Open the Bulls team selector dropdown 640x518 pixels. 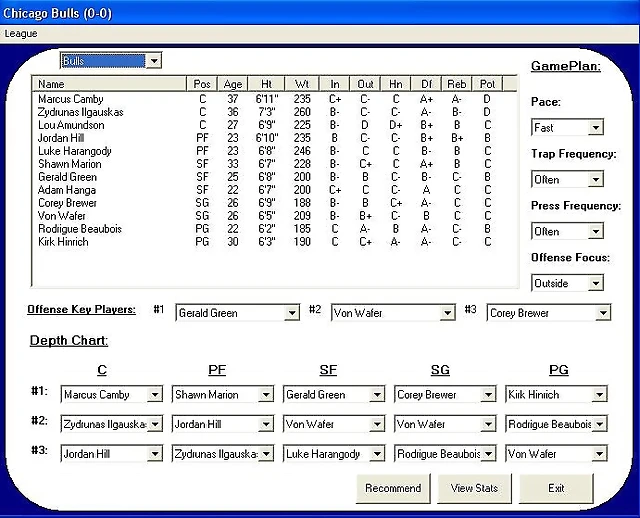click(x=111, y=61)
